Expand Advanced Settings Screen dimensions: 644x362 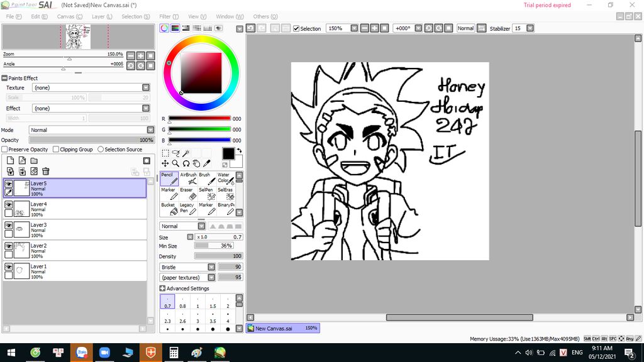click(162, 288)
